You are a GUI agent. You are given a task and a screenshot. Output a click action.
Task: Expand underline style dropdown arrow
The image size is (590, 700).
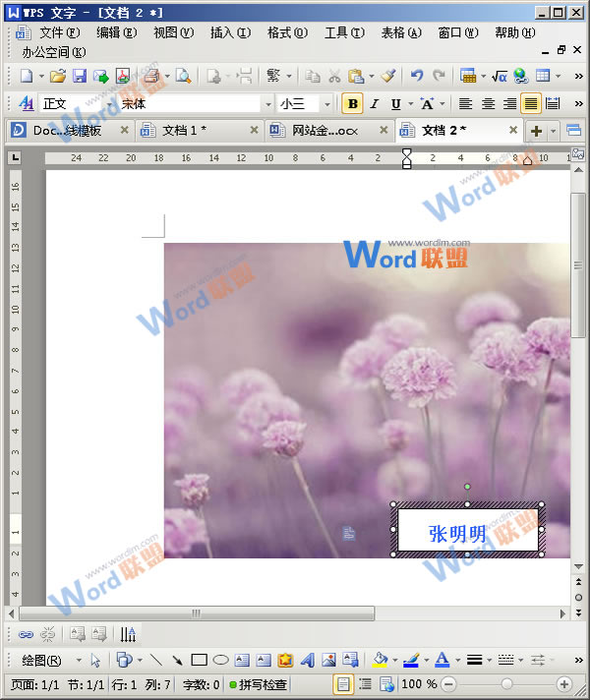410,104
